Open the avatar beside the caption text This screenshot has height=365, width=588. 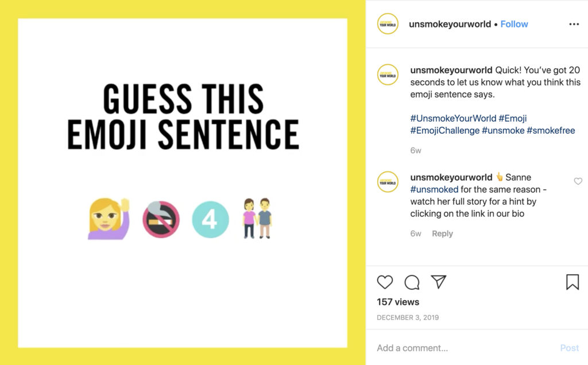(x=388, y=75)
